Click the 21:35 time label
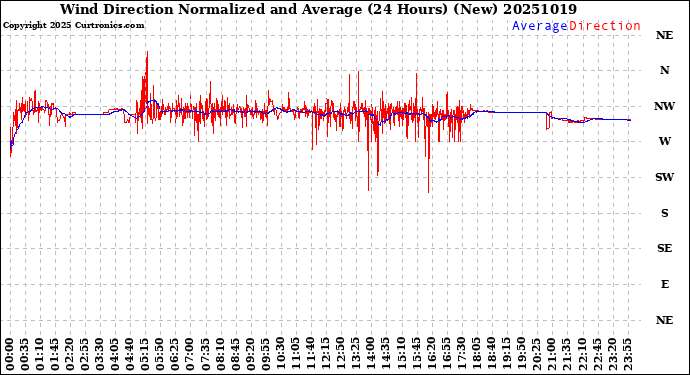 click(x=566, y=355)
